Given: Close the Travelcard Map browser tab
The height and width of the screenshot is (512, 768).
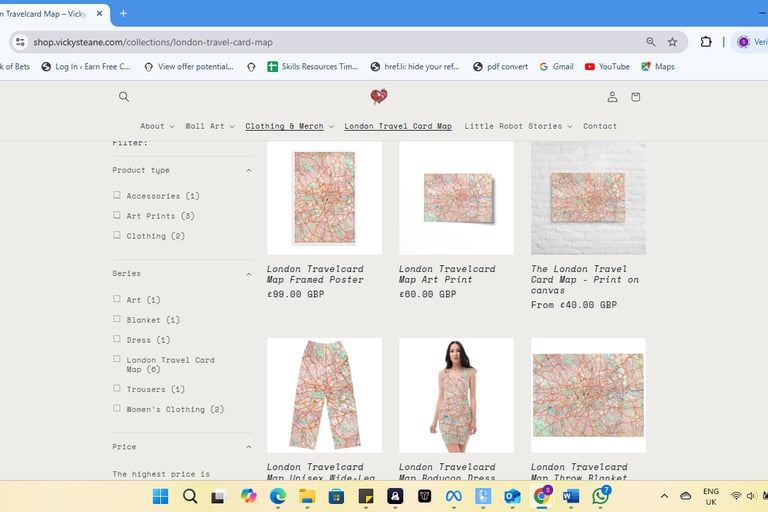Looking at the screenshot, I should 99,14.
